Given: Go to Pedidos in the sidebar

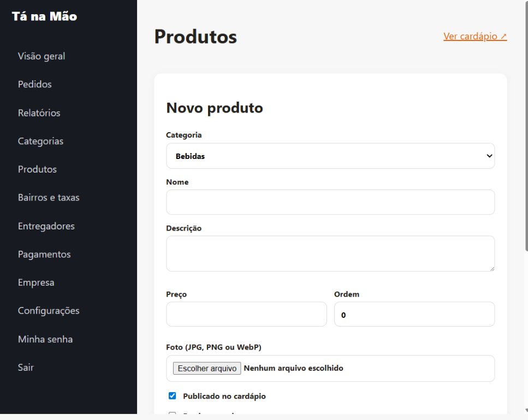Looking at the screenshot, I should [x=35, y=84].
